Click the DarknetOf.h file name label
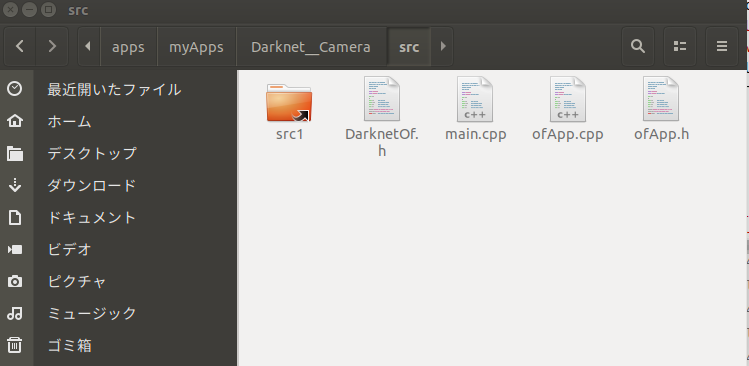 tap(382, 142)
